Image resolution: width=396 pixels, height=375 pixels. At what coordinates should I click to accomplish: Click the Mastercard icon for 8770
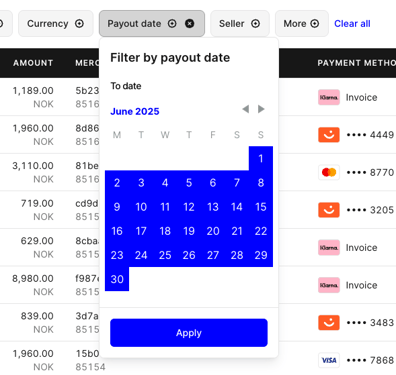click(329, 172)
